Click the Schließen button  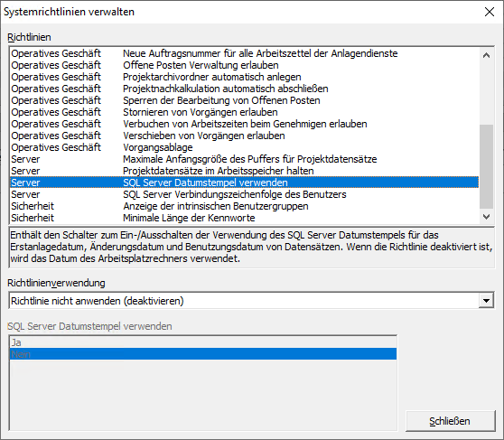point(450,421)
